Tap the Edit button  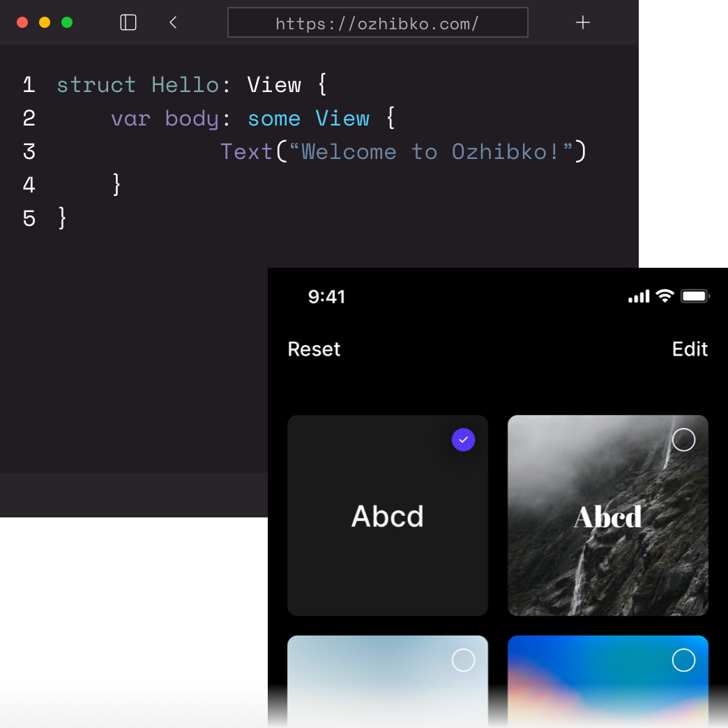690,349
